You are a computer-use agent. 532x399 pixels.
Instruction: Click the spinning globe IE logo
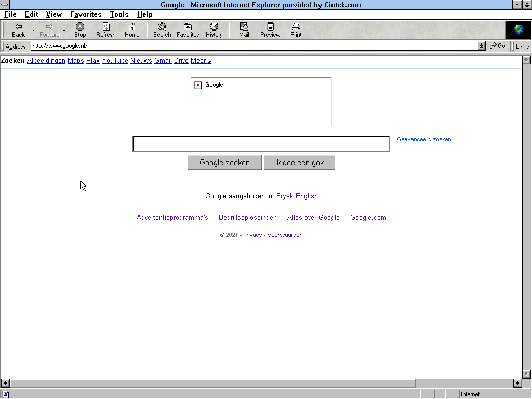518,30
